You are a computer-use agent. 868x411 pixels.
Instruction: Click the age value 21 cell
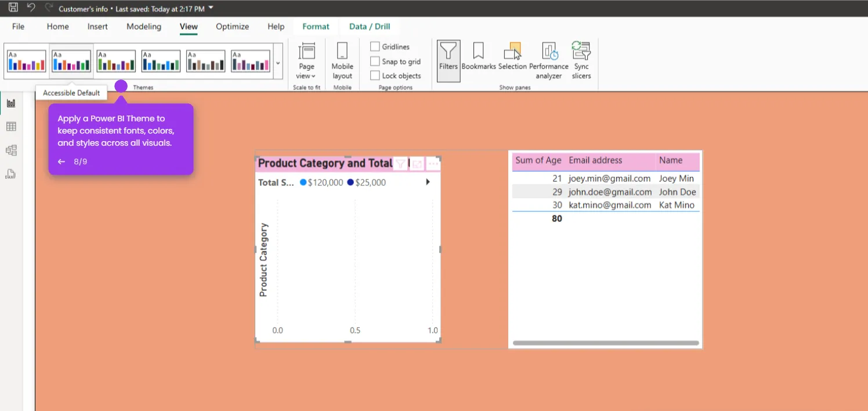[x=557, y=179]
